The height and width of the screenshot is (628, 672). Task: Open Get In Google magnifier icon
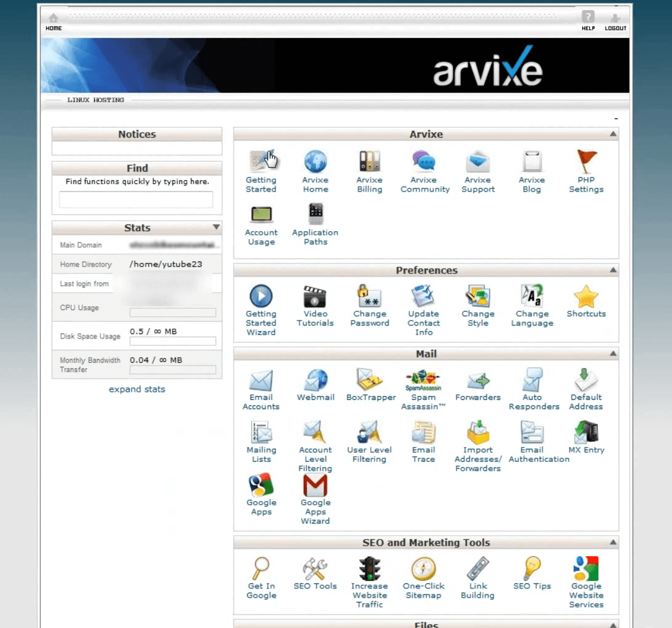tap(261, 568)
